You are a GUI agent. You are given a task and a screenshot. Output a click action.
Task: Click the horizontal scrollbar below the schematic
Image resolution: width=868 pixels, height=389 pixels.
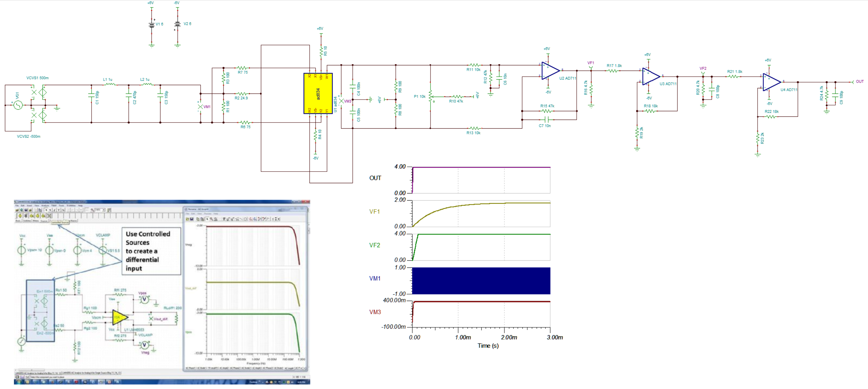31,370
